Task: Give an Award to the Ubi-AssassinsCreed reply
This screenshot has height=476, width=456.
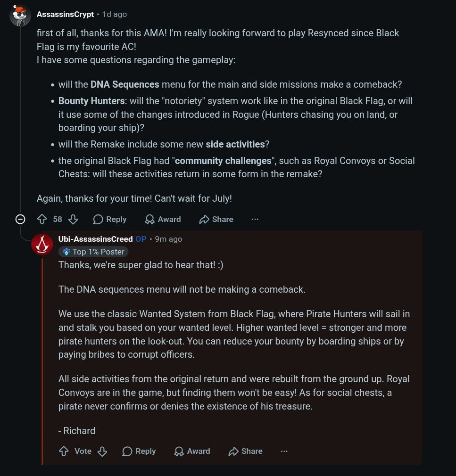Action: click(x=192, y=451)
